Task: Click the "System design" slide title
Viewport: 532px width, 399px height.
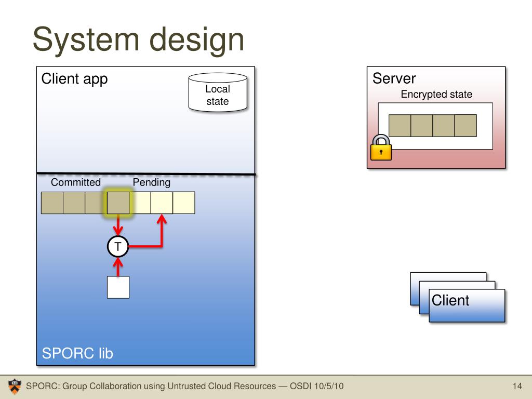Action: (x=138, y=39)
